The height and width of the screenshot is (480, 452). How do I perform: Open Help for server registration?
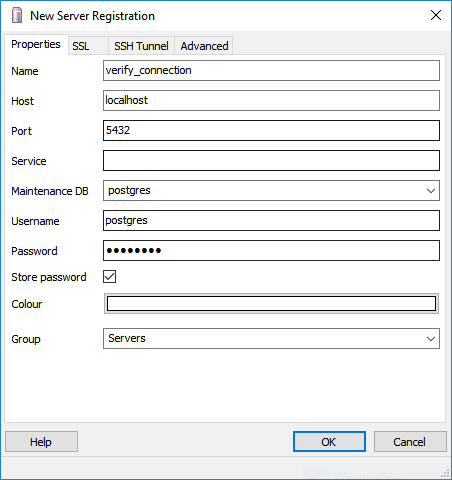pyautogui.click(x=41, y=442)
